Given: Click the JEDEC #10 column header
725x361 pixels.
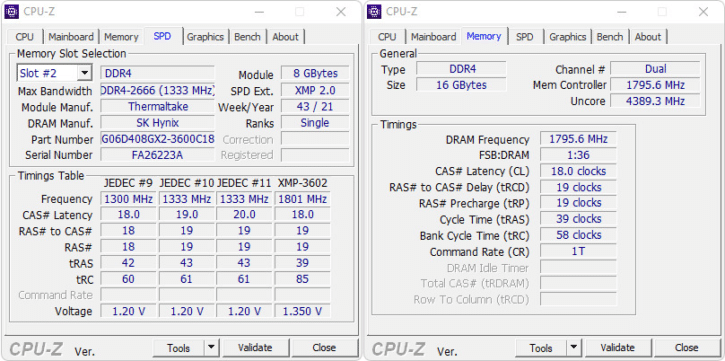Looking at the screenshot, I should [186, 183].
